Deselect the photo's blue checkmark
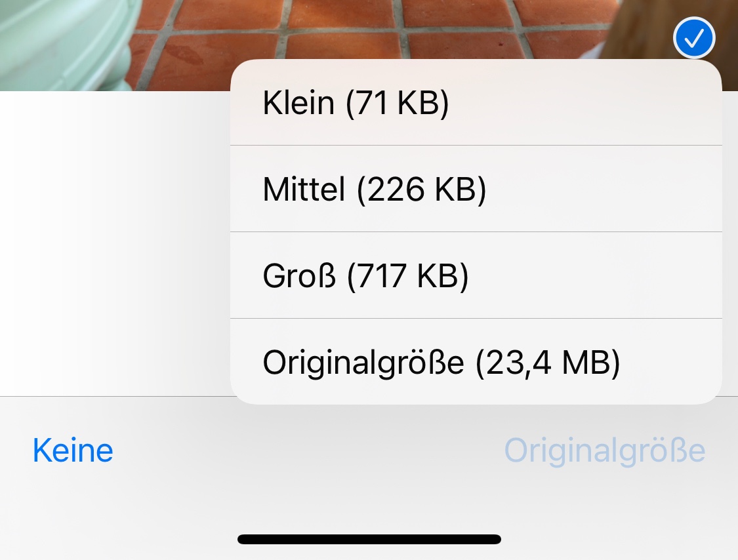Screen dimensions: 738x560 pyautogui.click(x=694, y=39)
